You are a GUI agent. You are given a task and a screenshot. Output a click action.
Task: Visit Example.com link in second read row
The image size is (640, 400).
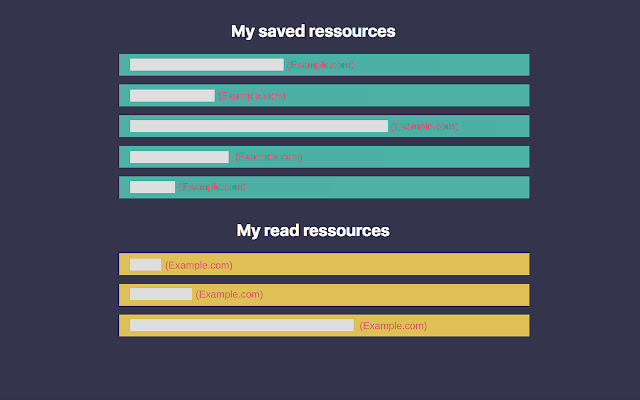[x=230, y=294]
